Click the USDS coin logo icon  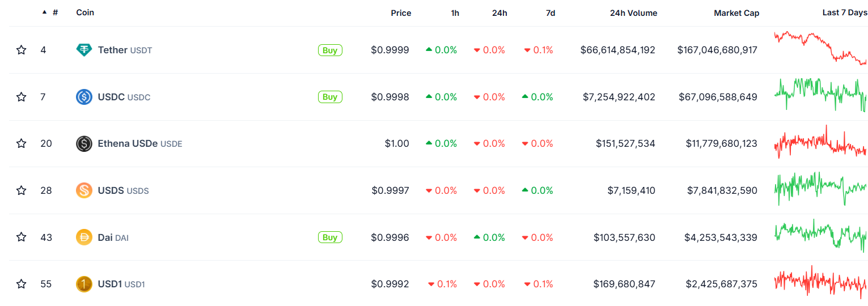point(84,190)
